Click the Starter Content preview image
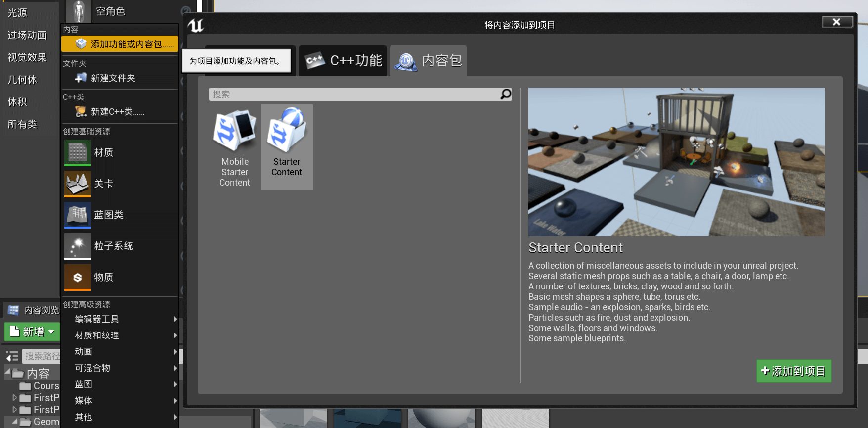 (677, 162)
